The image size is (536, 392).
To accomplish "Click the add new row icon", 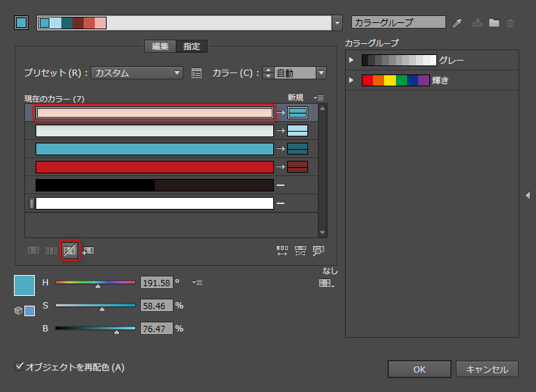I will click(88, 250).
